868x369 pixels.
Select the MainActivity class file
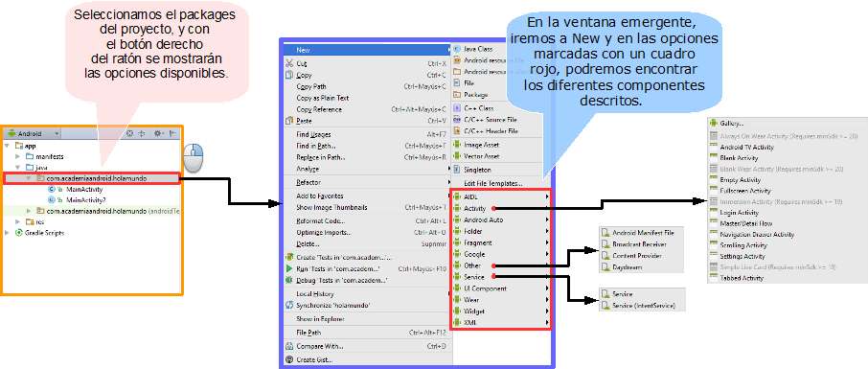pos(84,189)
